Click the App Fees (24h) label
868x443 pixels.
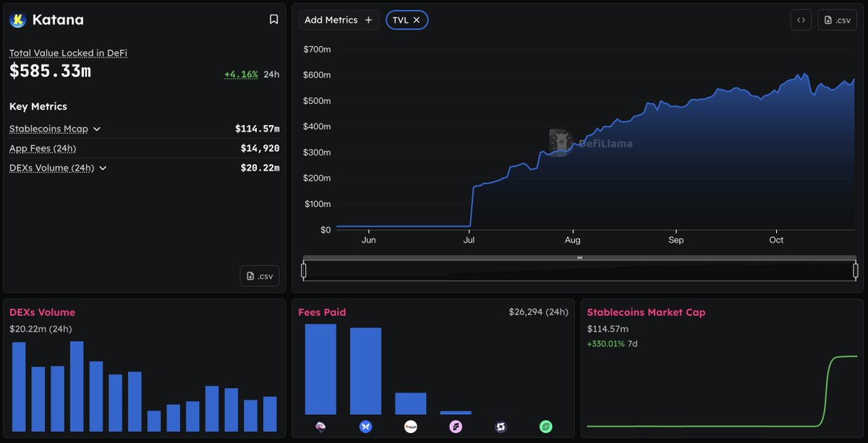pyautogui.click(x=43, y=149)
